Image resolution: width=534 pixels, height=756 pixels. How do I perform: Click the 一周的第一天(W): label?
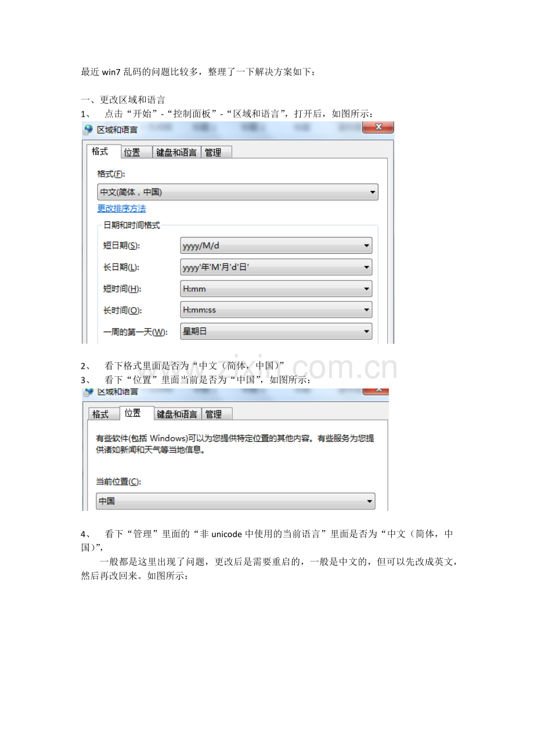[x=135, y=332]
